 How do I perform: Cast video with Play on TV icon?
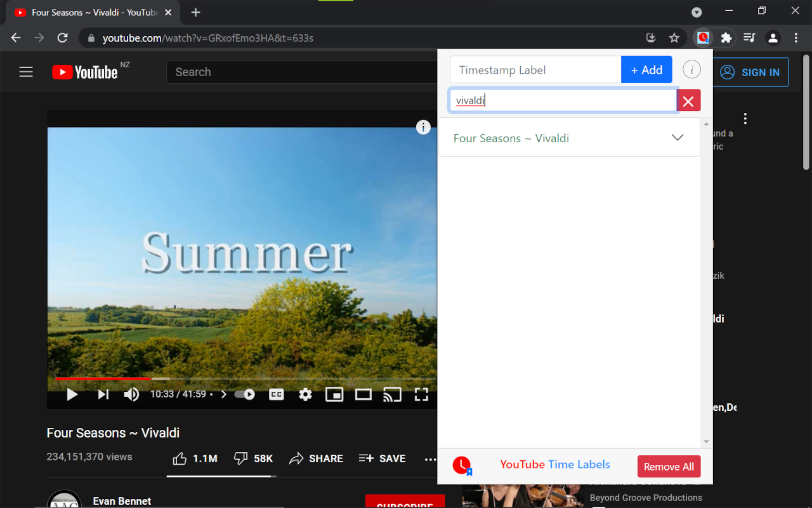pyautogui.click(x=392, y=395)
